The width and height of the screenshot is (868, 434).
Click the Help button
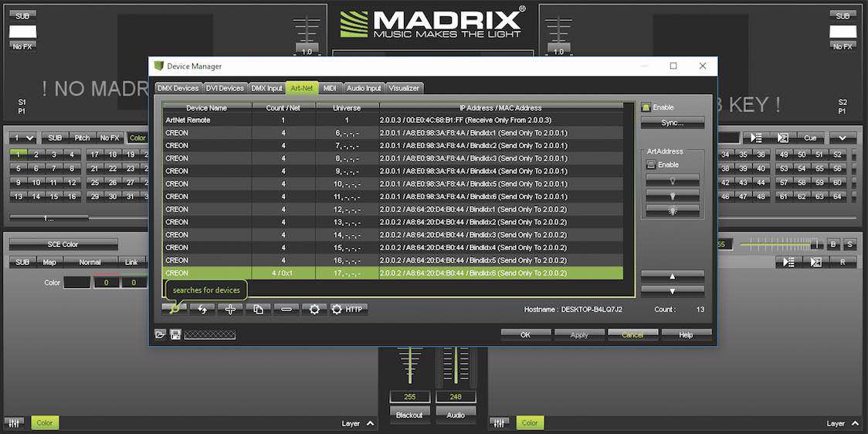[x=686, y=334]
